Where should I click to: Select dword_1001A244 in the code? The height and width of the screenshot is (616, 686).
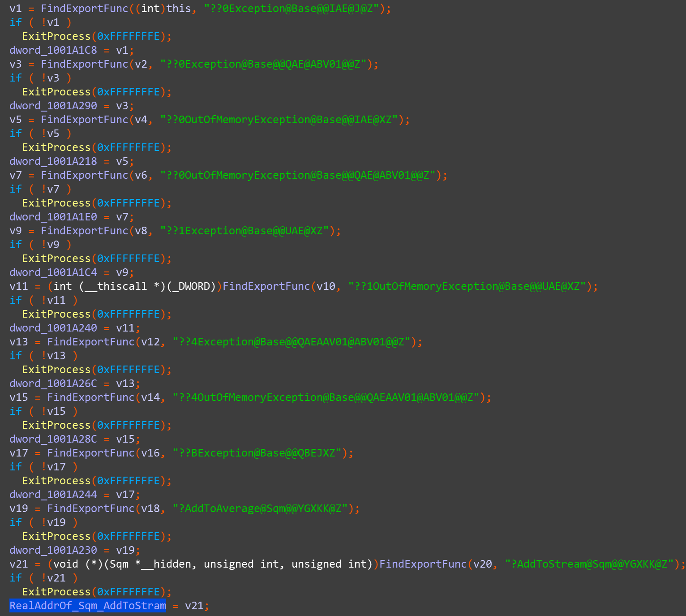[53, 495]
